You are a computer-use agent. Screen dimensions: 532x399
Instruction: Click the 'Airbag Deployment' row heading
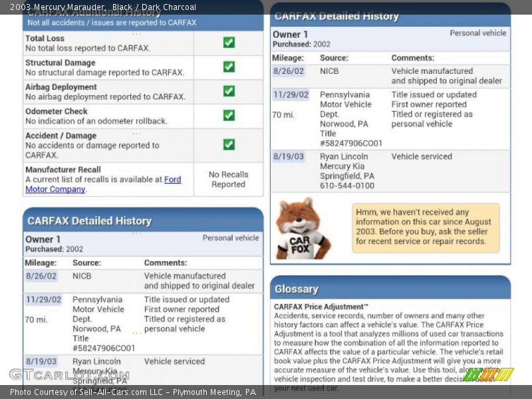pos(61,87)
